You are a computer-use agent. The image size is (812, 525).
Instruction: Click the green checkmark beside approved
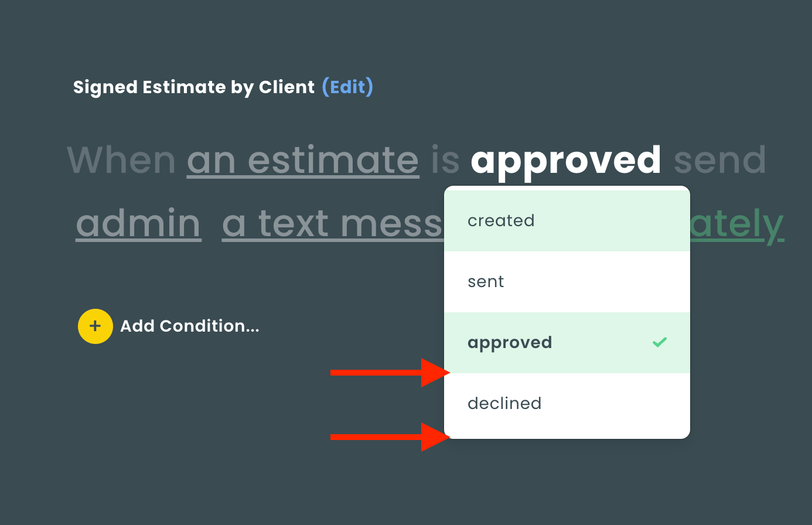pyautogui.click(x=660, y=342)
